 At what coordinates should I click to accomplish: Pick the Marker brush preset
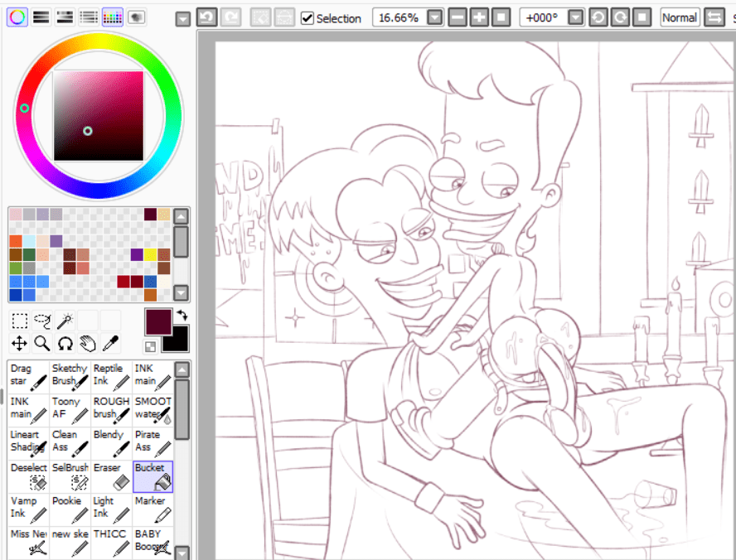152,507
